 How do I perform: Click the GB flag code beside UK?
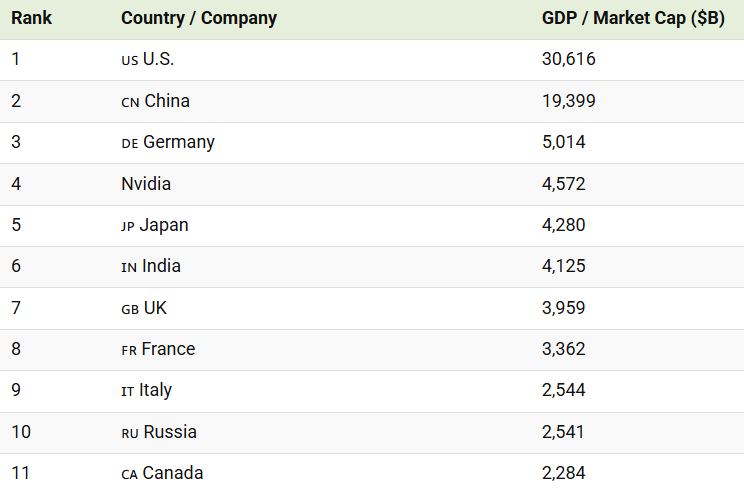[x=130, y=309]
